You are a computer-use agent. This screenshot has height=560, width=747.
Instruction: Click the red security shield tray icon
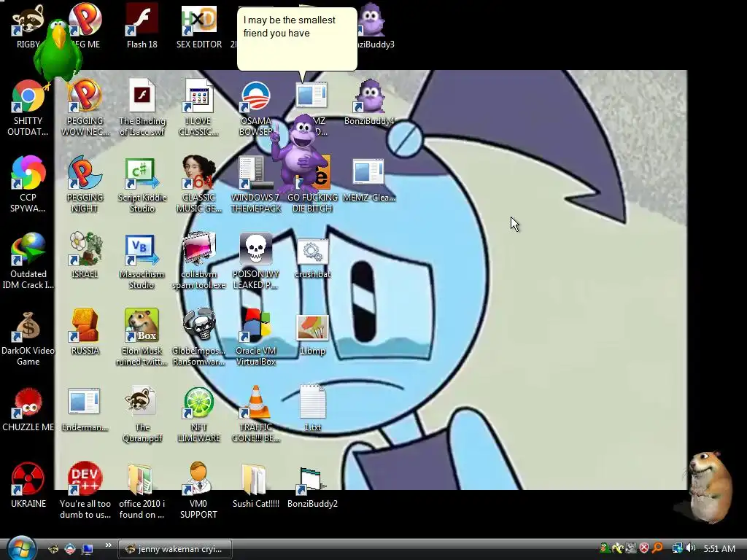coord(644,548)
